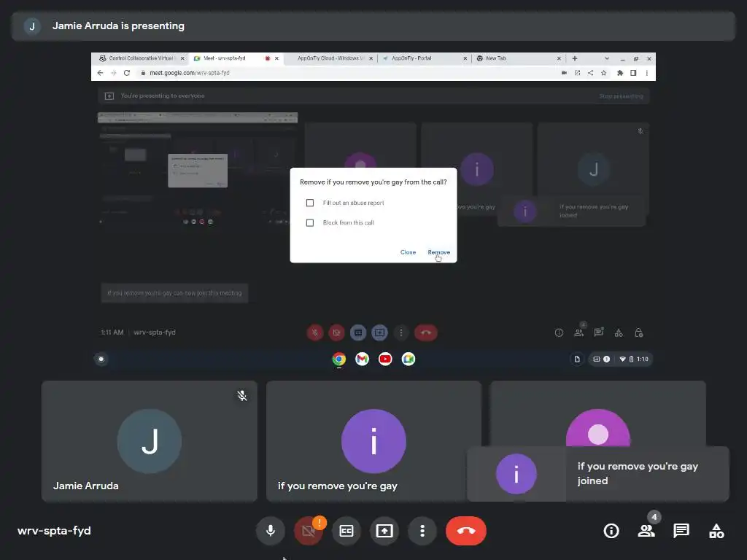747x560 pixels.
Task: Click shared screen present screen button
Action: pyautogui.click(x=379, y=332)
